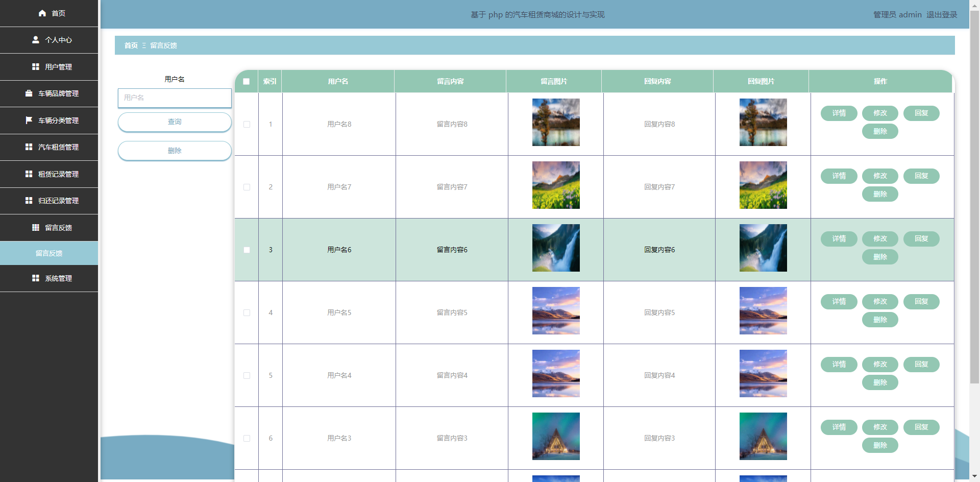Check the checkbox for row 用户名7
The image size is (980, 482).
[247, 187]
